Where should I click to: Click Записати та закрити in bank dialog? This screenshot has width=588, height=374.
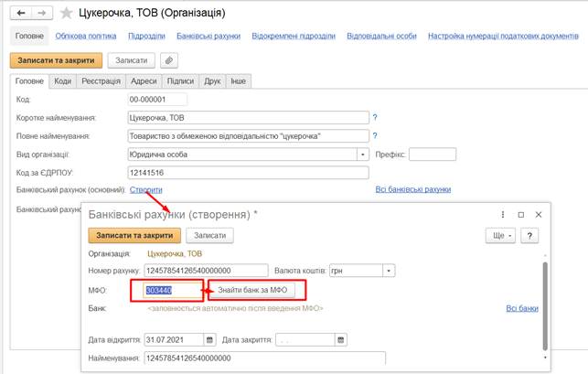pos(128,235)
